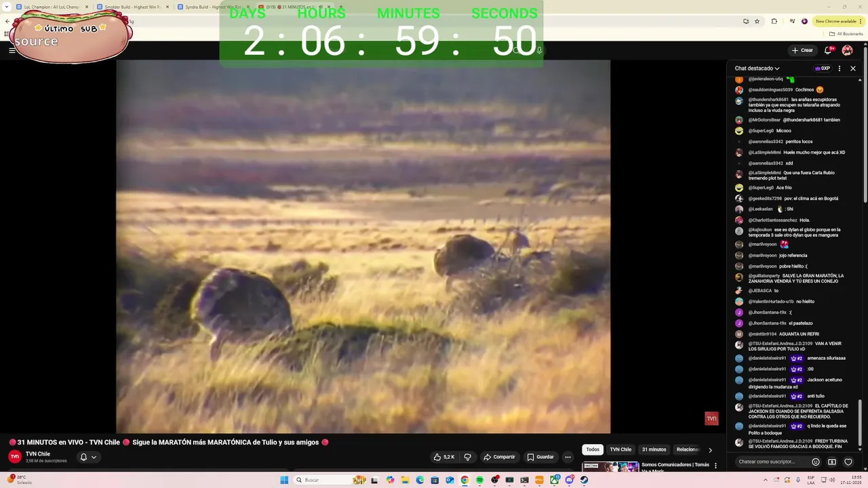Viewport: 868px width, 488px height.
Task: Select the Todos filter chip
Action: [x=593, y=449]
